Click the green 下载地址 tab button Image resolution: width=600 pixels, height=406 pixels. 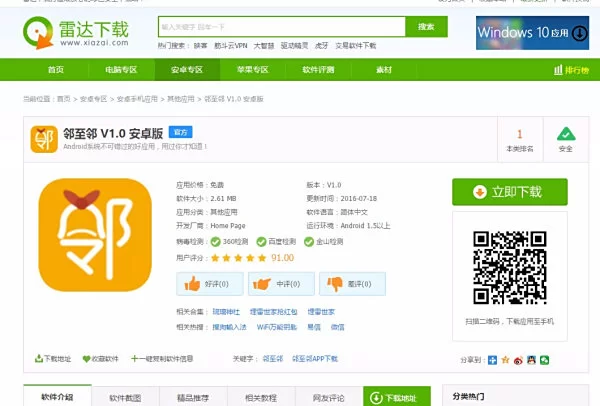coord(397,397)
